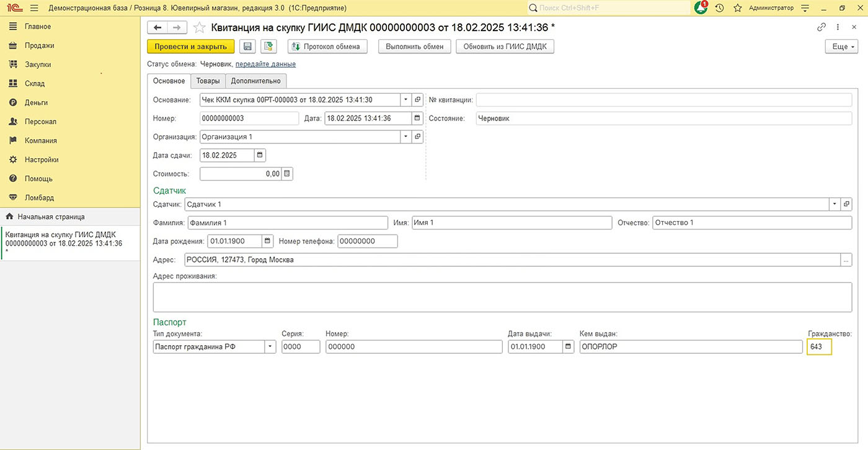Open the Настройки section in sidebar

click(x=70, y=160)
